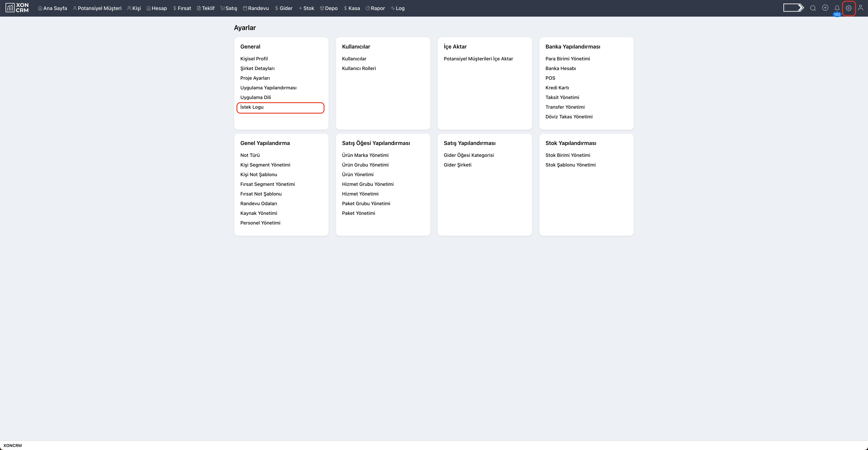868x450 pixels.
Task: Open the Satış navigation item
Action: pyautogui.click(x=229, y=8)
